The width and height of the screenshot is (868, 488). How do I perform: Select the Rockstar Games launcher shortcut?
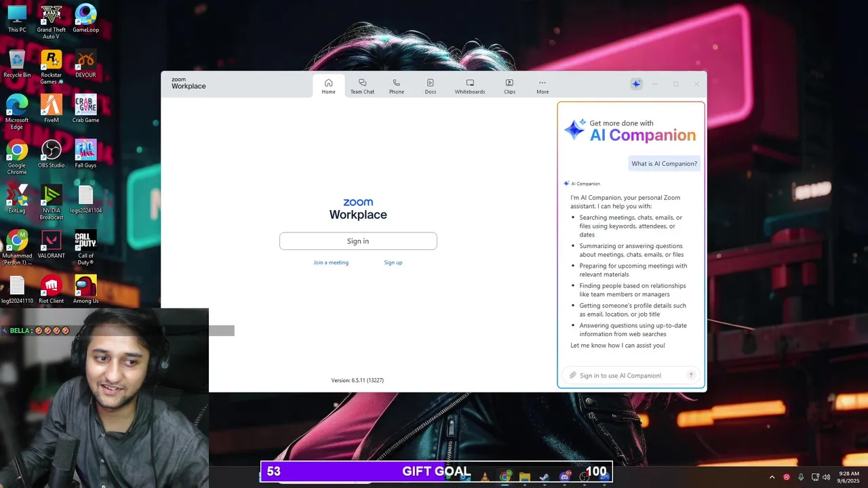tap(52, 67)
